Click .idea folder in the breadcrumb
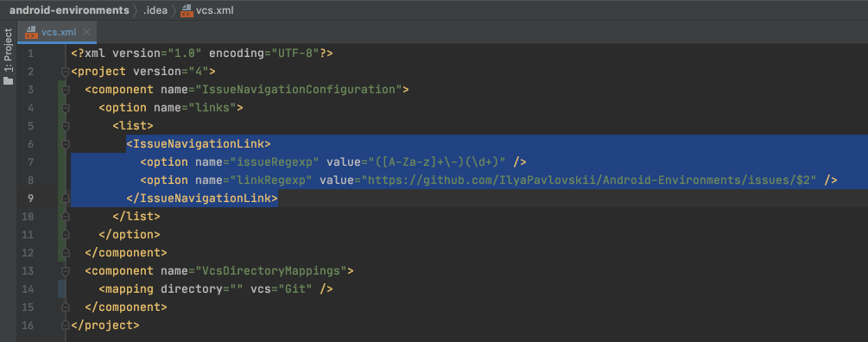 (x=155, y=10)
